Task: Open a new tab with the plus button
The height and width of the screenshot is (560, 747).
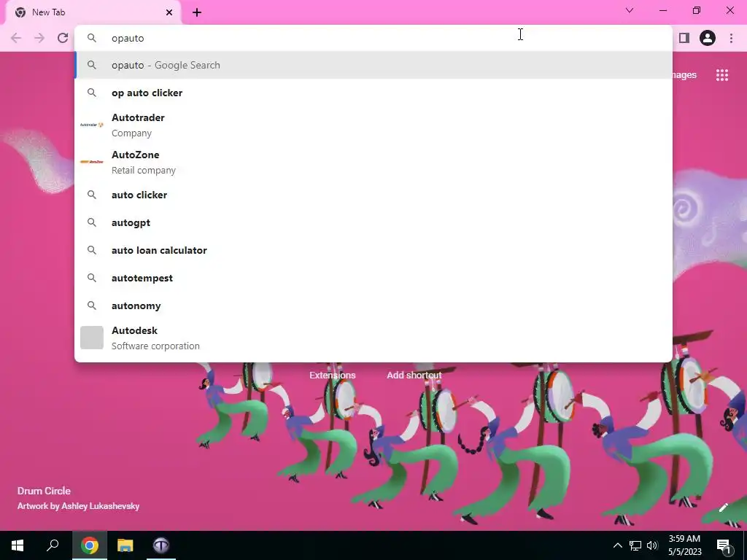Action: (197, 12)
